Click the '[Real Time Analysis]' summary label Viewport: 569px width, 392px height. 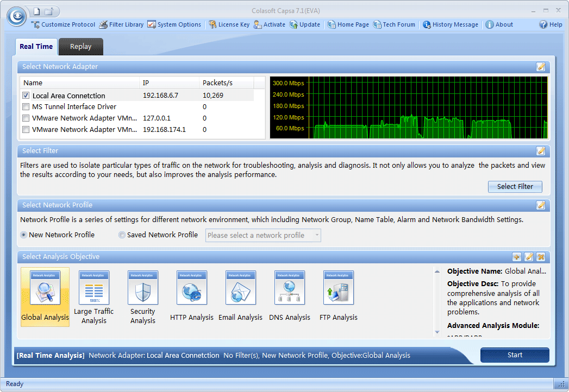point(51,356)
